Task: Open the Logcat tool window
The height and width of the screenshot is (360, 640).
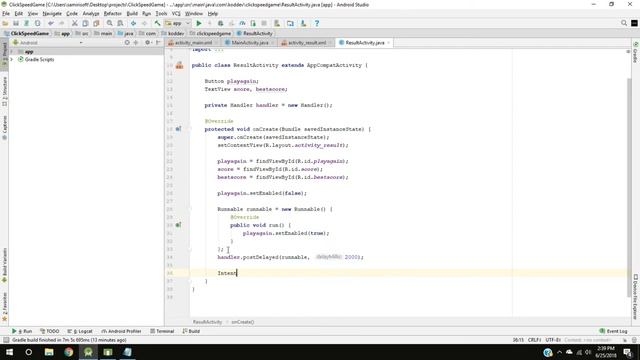Action: coord(80,331)
